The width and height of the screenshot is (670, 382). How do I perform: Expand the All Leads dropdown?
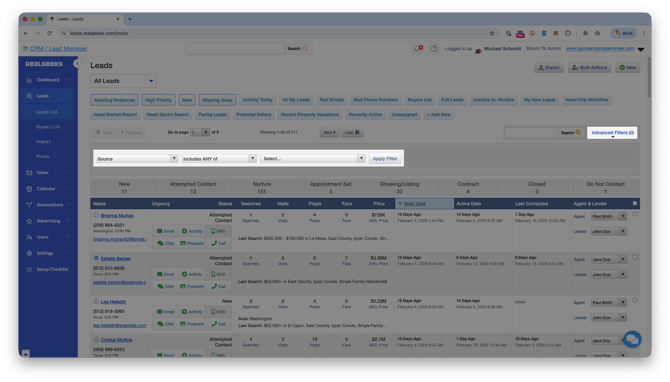point(123,81)
